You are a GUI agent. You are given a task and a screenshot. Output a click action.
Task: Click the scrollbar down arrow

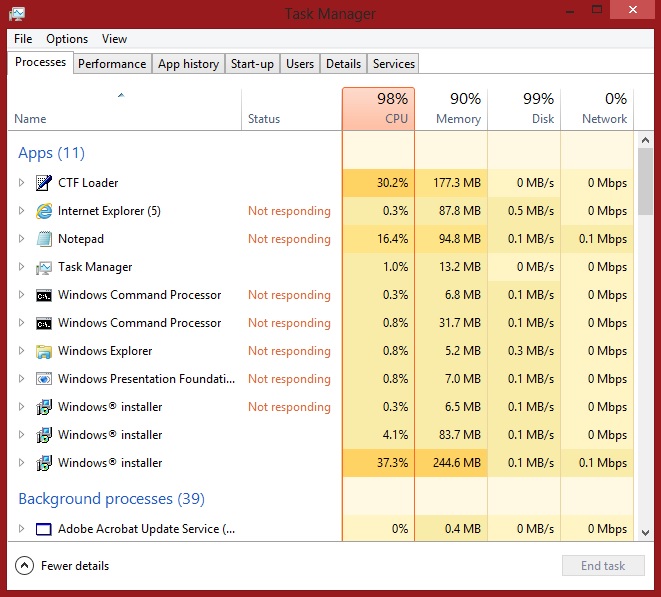(x=645, y=533)
